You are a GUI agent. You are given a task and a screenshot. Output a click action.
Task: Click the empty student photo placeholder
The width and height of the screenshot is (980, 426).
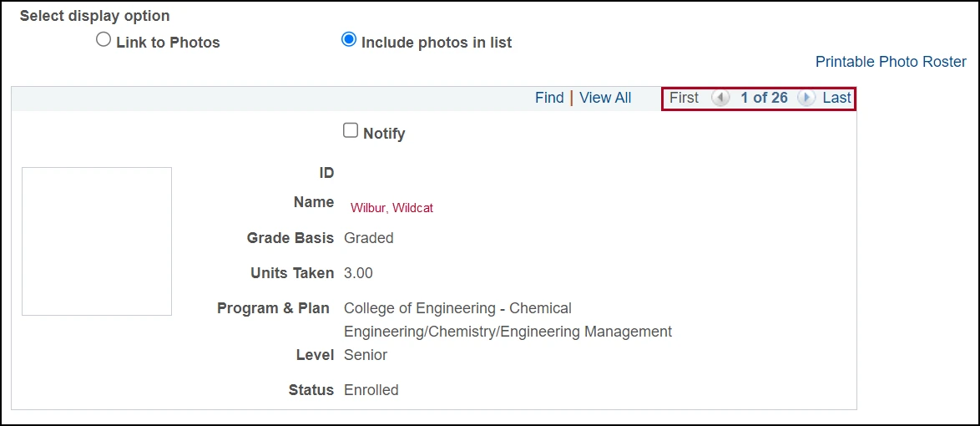pyautogui.click(x=97, y=241)
